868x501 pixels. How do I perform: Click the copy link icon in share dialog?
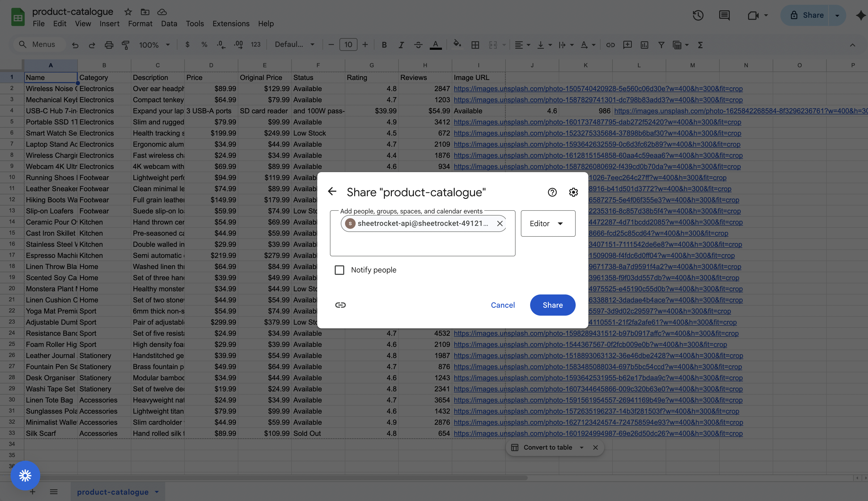point(340,305)
